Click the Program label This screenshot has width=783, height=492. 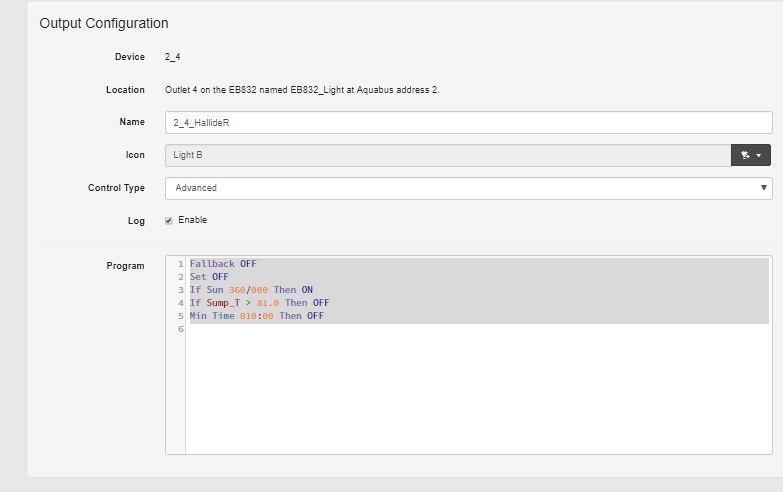[125, 266]
